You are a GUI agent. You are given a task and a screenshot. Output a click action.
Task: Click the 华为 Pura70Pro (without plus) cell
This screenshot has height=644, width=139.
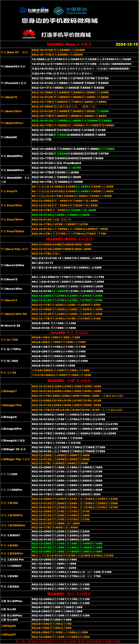click(x=16, y=205)
